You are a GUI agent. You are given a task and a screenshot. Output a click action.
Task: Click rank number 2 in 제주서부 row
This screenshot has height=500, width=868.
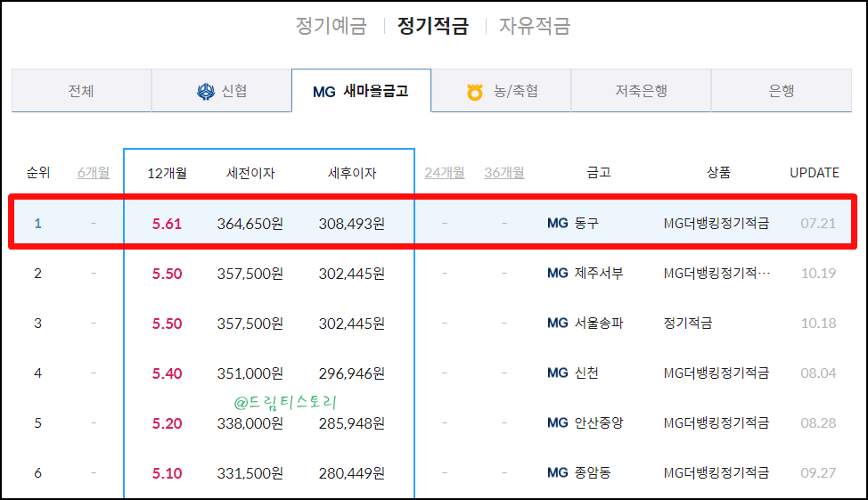pos(37,273)
